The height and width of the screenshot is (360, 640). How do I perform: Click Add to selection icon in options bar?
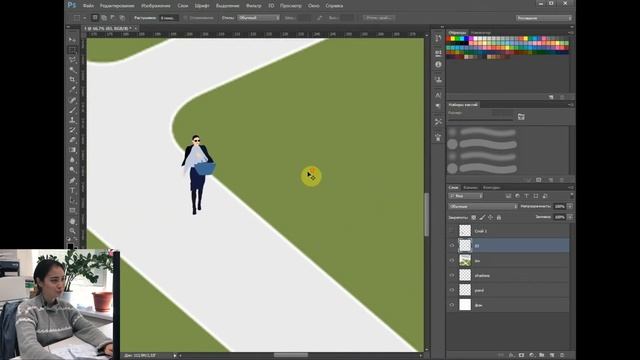click(104, 18)
